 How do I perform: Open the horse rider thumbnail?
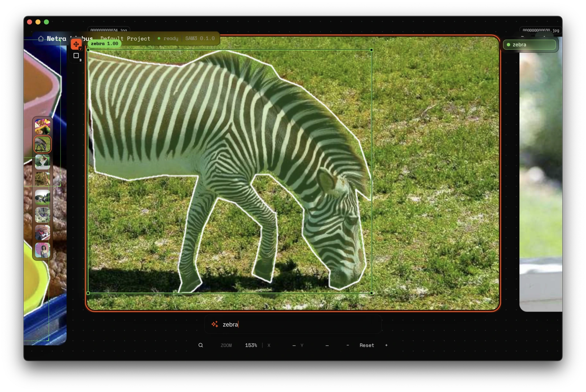[42, 197]
